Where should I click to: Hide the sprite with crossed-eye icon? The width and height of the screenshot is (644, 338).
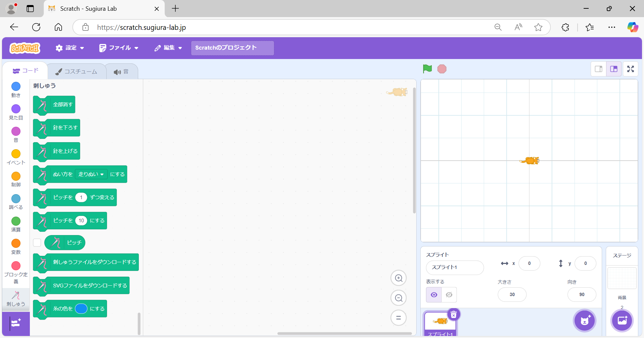pyautogui.click(x=449, y=295)
